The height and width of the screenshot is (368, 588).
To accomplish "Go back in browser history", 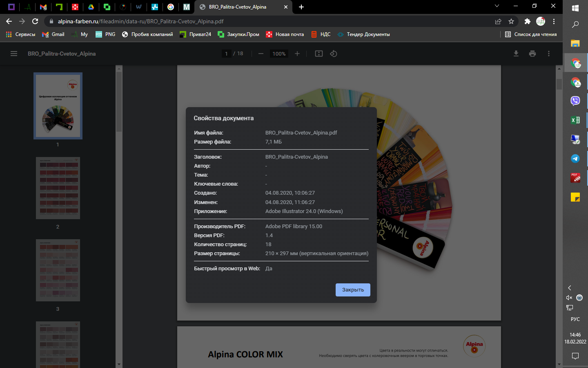I will (x=9, y=21).
